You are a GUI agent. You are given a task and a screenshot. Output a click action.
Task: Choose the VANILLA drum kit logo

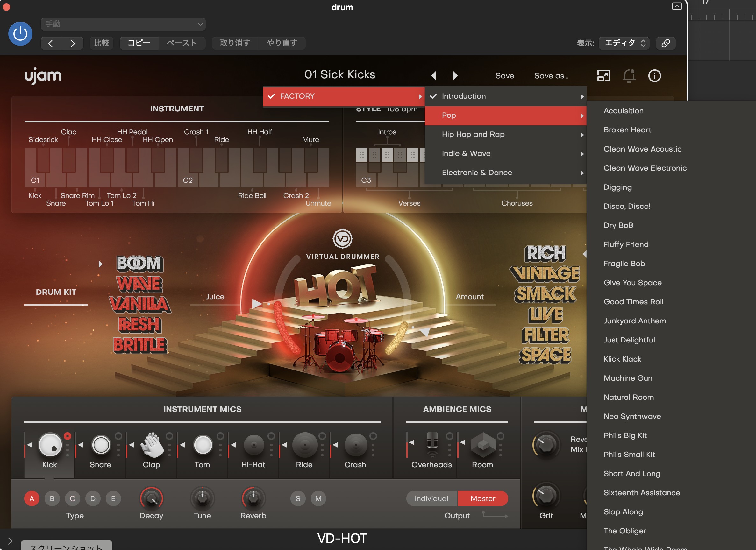tap(140, 304)
